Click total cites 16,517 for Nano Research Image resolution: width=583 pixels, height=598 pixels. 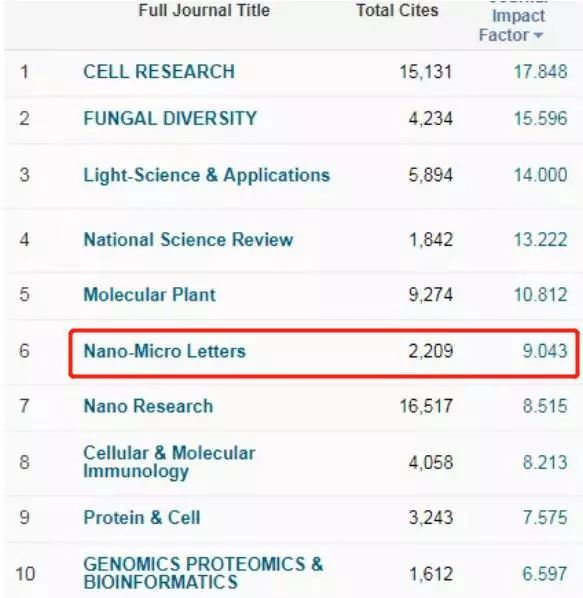pyautogui.click(x=426, y=406)
